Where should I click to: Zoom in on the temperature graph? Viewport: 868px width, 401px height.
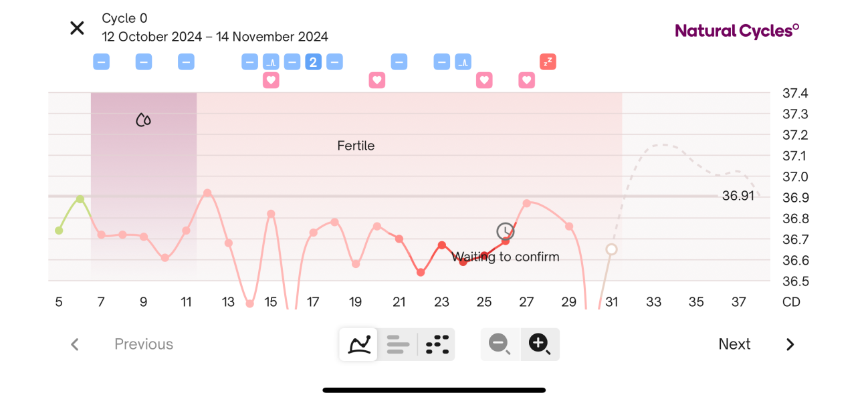point(540,344)
